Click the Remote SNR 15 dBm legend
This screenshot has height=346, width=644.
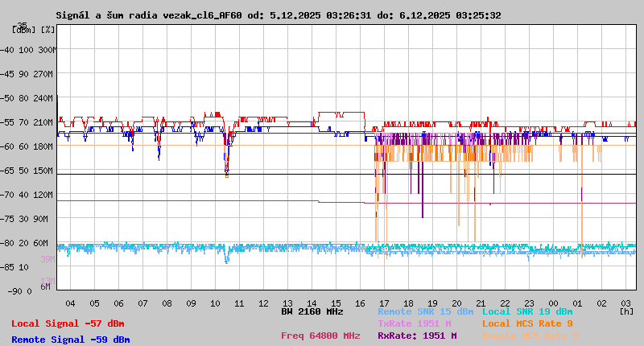[426, 311]
